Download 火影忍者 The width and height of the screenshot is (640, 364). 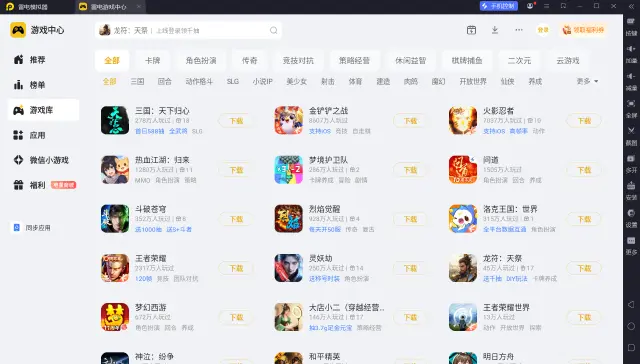click(x=584, y=121)
